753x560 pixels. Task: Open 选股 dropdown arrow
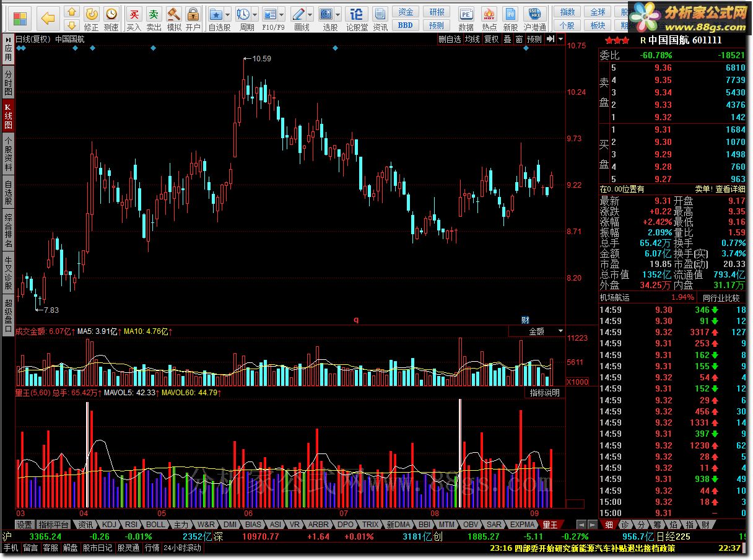(x=338, y=14)
